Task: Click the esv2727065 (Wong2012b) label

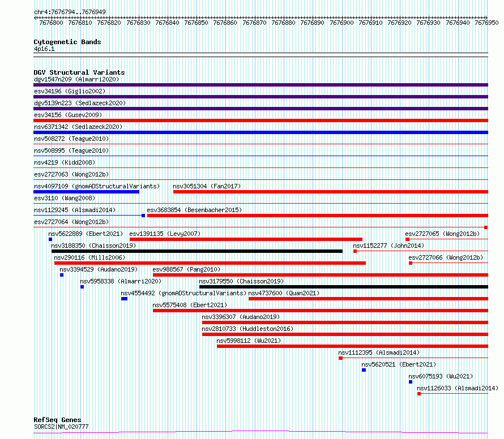Action: [442, 234]
